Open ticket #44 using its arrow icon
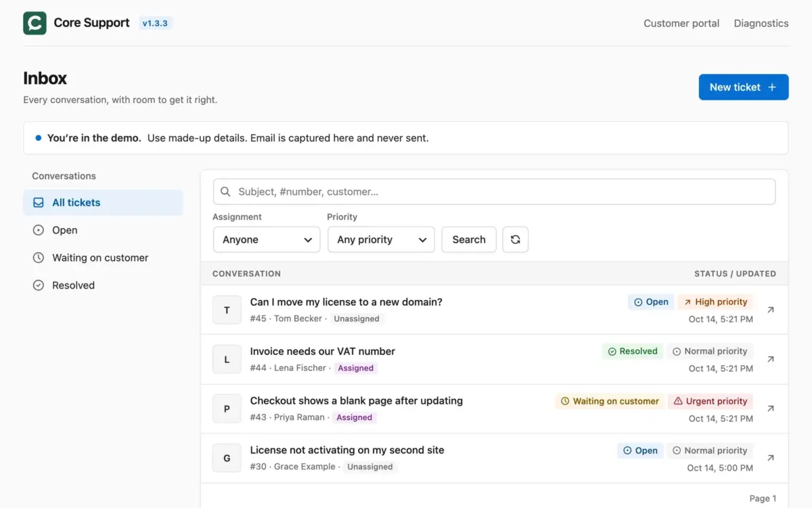 point(770,360)
